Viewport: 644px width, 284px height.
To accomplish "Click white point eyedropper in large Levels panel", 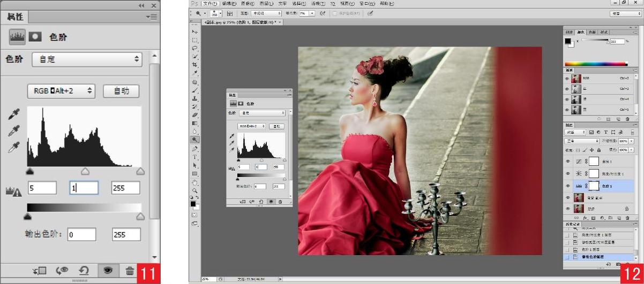I will 14,147.
